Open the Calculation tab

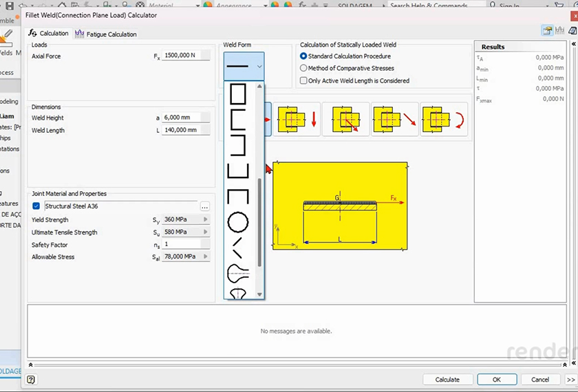click(x=49, y=33)
